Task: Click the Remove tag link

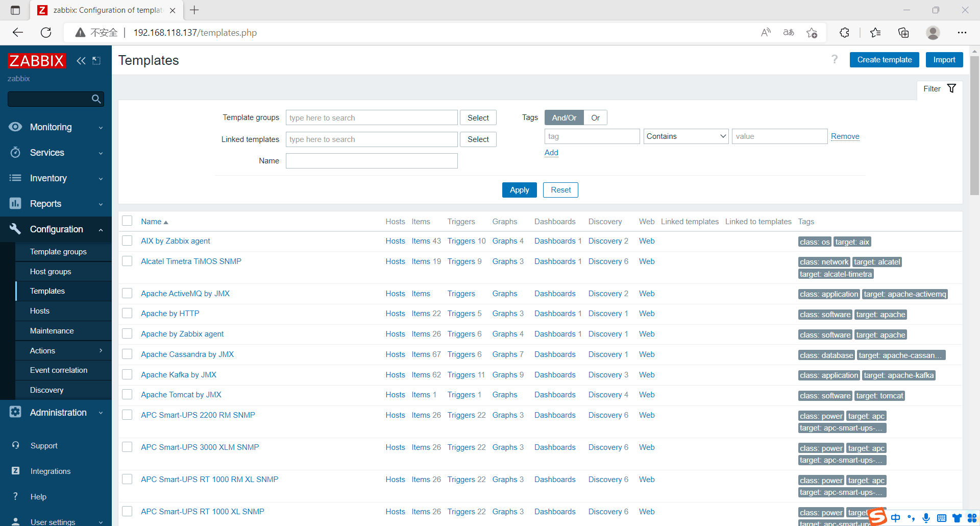Action: click(x=845, y=136)
